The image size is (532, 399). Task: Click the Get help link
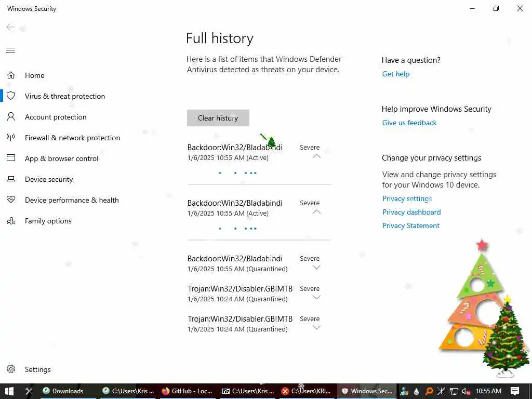click(395, 74)
